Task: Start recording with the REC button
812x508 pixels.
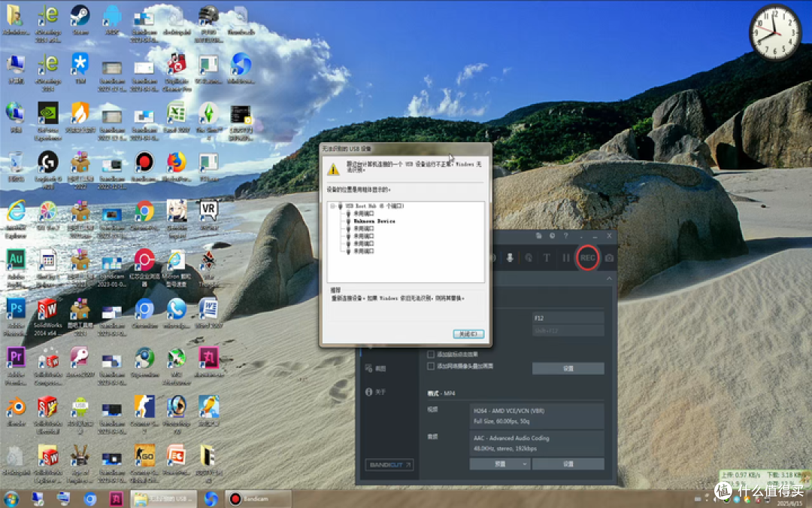Action: tap(587, 257)
